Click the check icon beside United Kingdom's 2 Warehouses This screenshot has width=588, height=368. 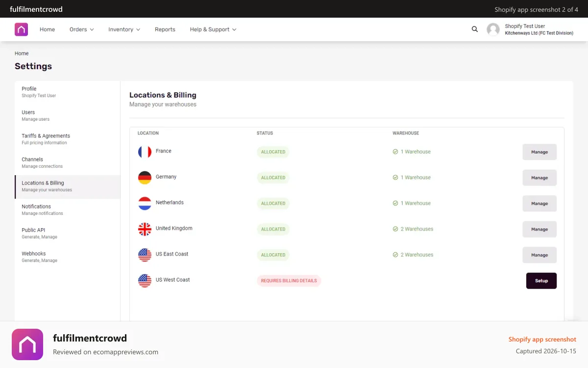[x=395, y=229]
